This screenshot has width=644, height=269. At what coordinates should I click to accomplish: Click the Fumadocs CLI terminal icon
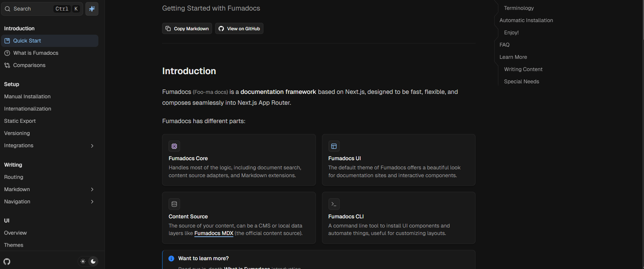click(x=334, y=204)
